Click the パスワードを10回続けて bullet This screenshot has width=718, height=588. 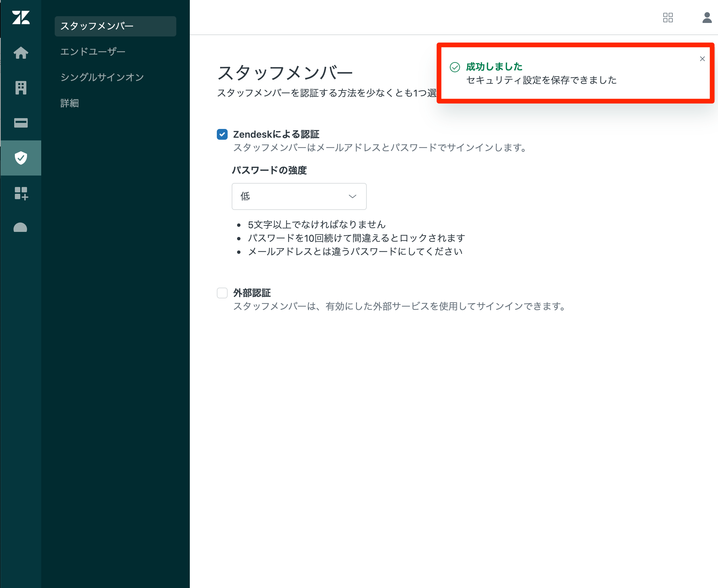pos(356,238)
